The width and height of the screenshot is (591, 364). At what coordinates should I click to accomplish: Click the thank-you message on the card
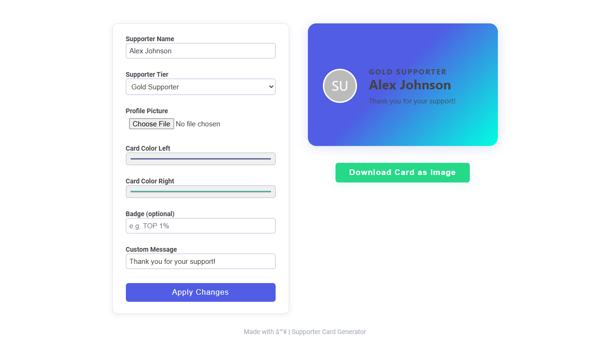click(412, 101)
